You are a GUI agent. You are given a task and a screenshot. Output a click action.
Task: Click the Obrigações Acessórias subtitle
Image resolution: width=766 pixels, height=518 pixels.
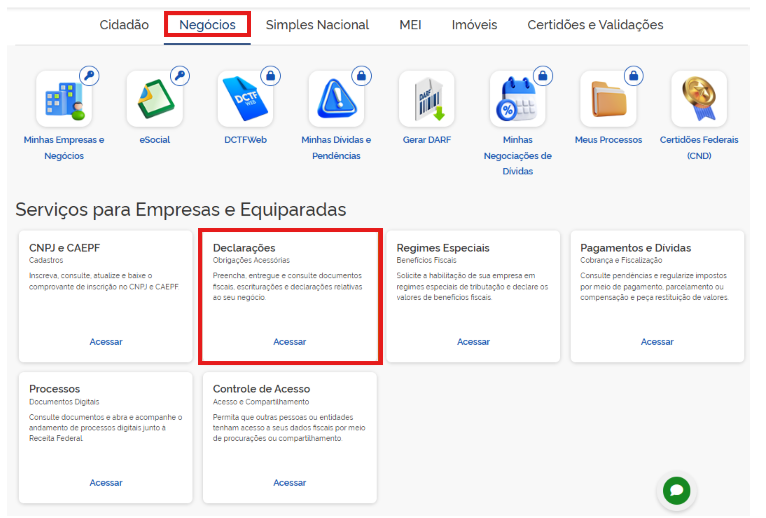tap(251, 260)
